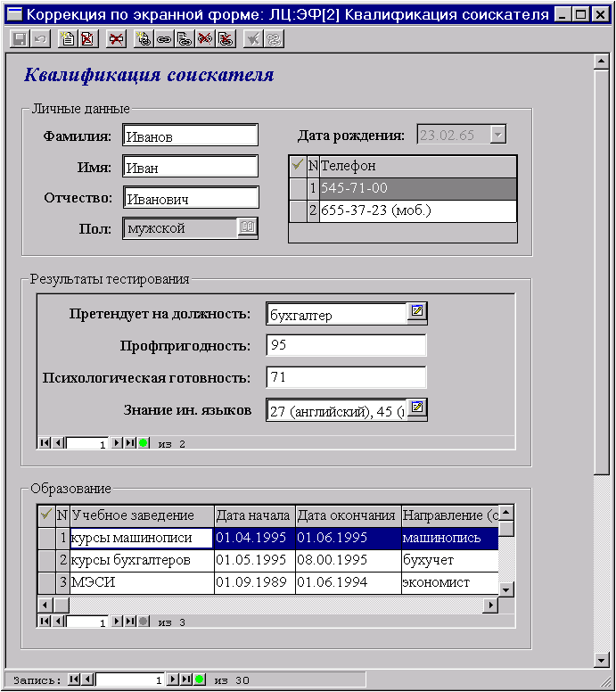
Task: Go to next record in Результаты тестирования navigator
Action: [x=117, y=442]
